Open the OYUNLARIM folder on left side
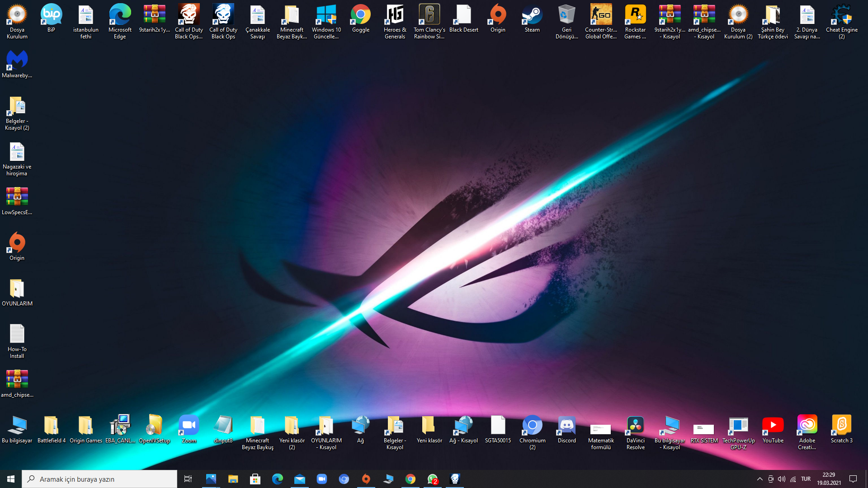868x488 pixels. coord(17,291)
